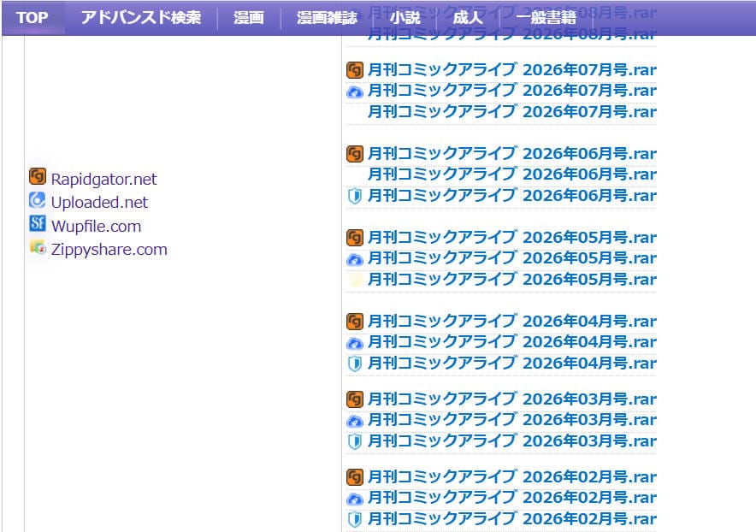Click blue cloud icon beside 2026年07月号.rar
This screenshot has height=532, width=756.
pos(355,92)
